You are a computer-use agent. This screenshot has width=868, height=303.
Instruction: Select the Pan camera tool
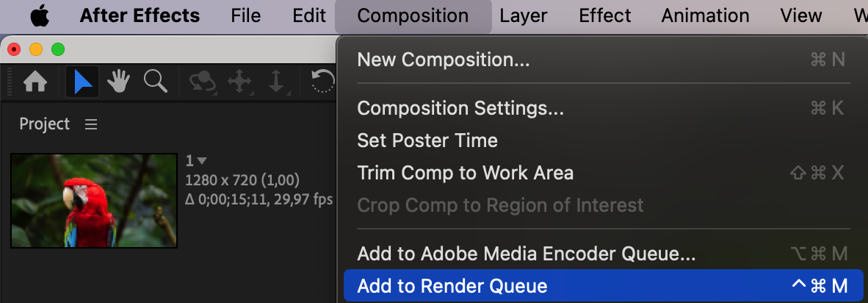point(239,82)
